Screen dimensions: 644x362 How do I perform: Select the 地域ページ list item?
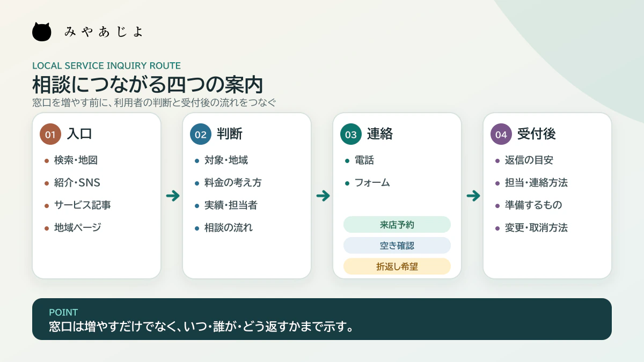[72, 227]
